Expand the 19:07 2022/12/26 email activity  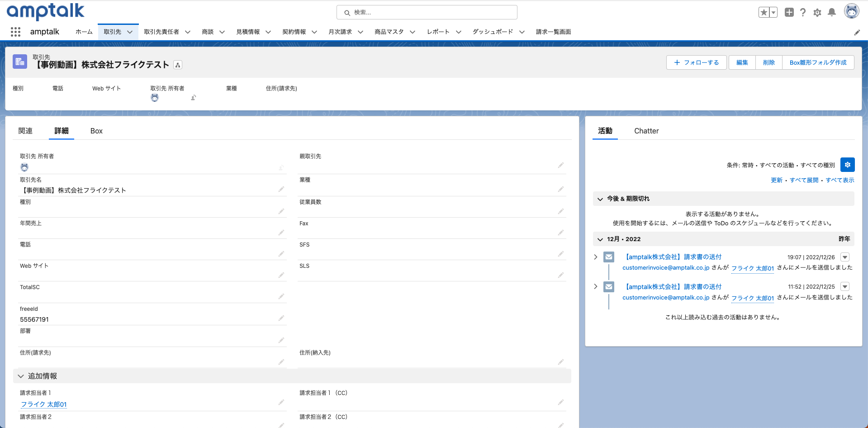[596, 257]
